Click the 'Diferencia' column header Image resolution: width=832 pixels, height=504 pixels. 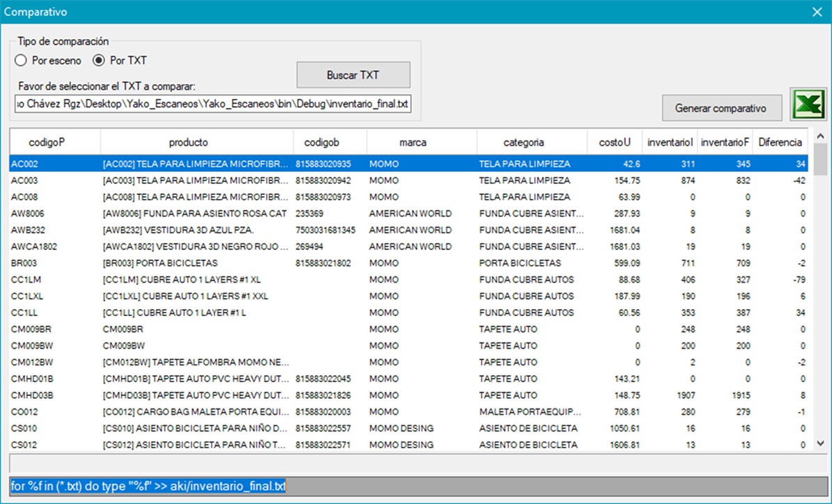(780, 142)
